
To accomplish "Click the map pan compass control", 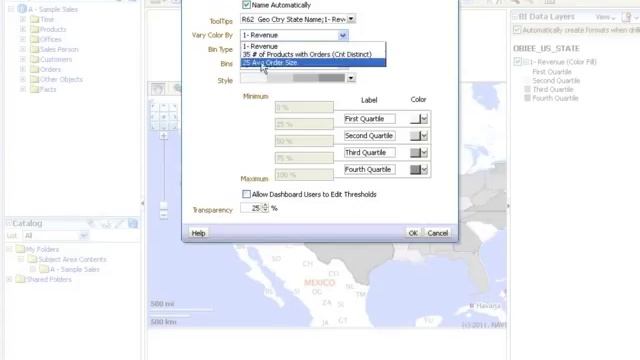I will coord(164,117).
